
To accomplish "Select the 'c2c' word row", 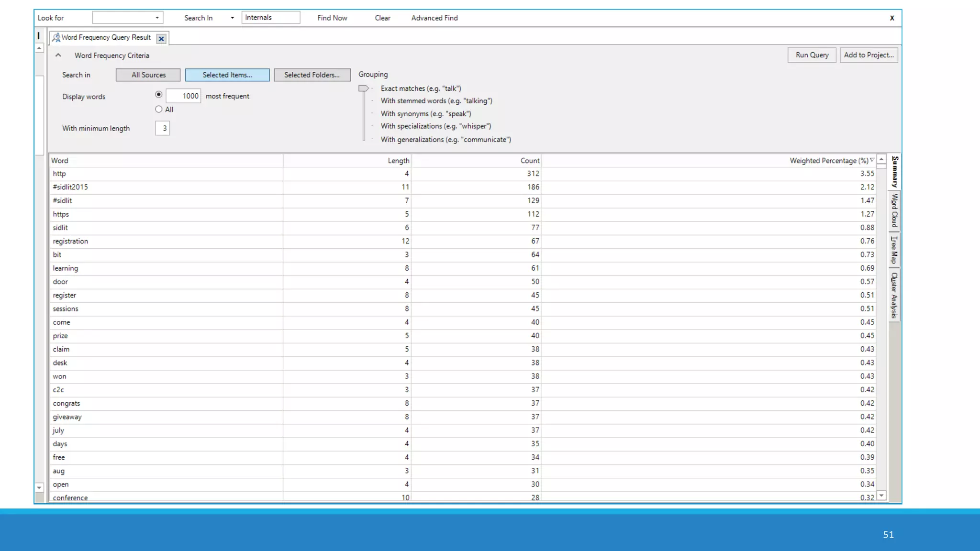I will click(463, 390).
